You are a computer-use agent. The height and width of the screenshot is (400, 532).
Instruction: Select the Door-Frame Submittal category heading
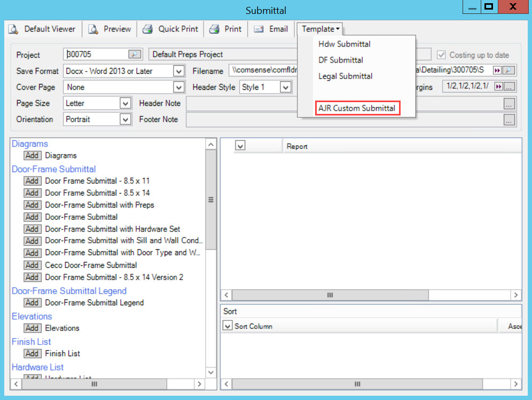(x=53, y=169)
